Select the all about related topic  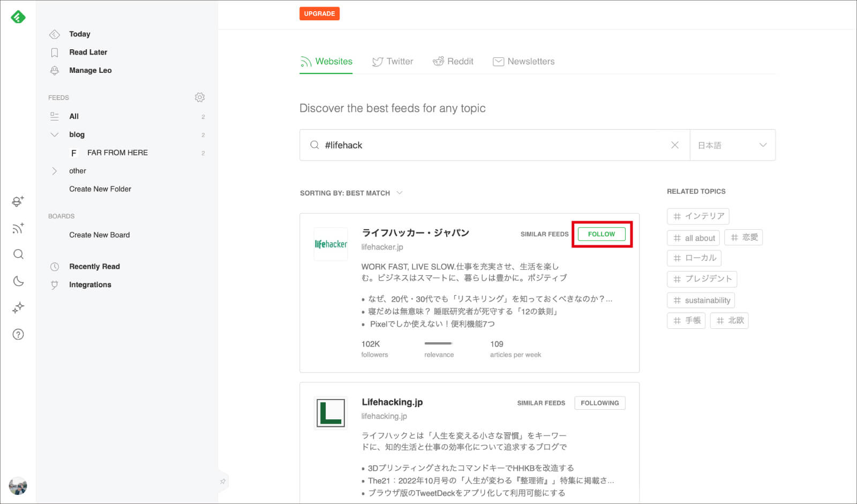[x=694, y=238]
